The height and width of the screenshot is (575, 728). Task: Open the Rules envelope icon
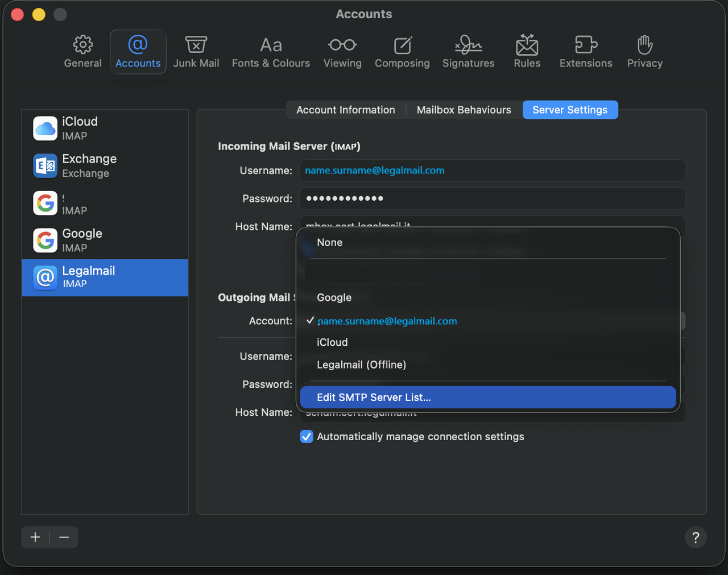[x=527, y=45]
